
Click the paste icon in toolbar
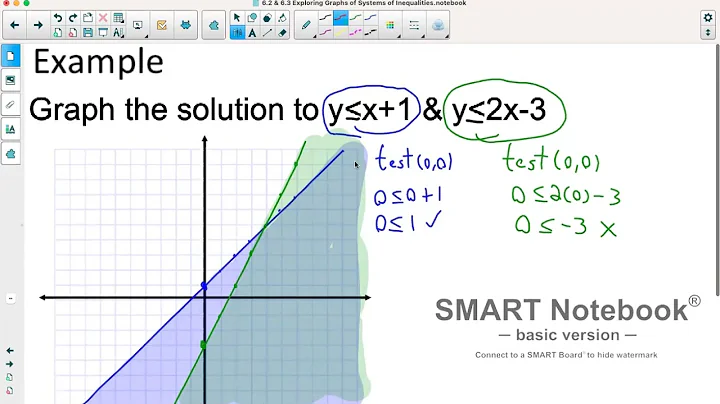[x=88, y=18]
